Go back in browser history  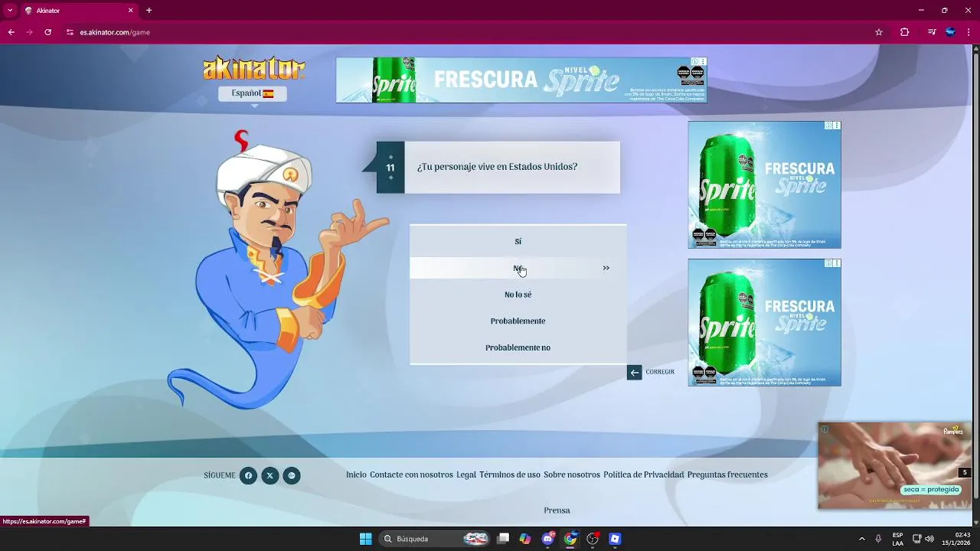coord(11,32)
